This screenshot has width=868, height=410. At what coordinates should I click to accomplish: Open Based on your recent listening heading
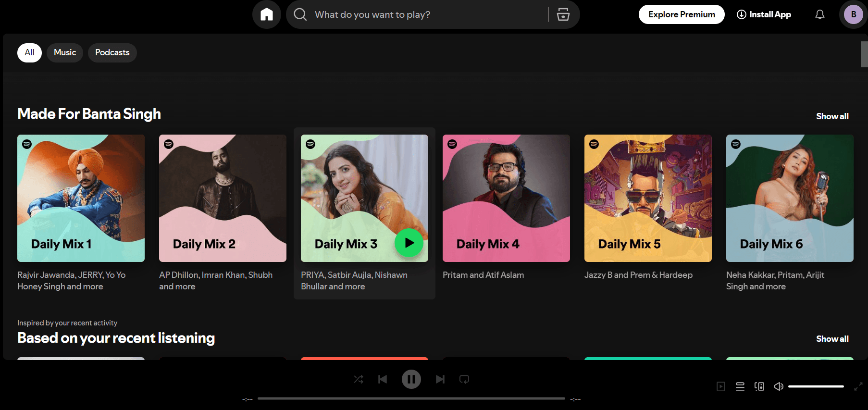click(116, 338)
